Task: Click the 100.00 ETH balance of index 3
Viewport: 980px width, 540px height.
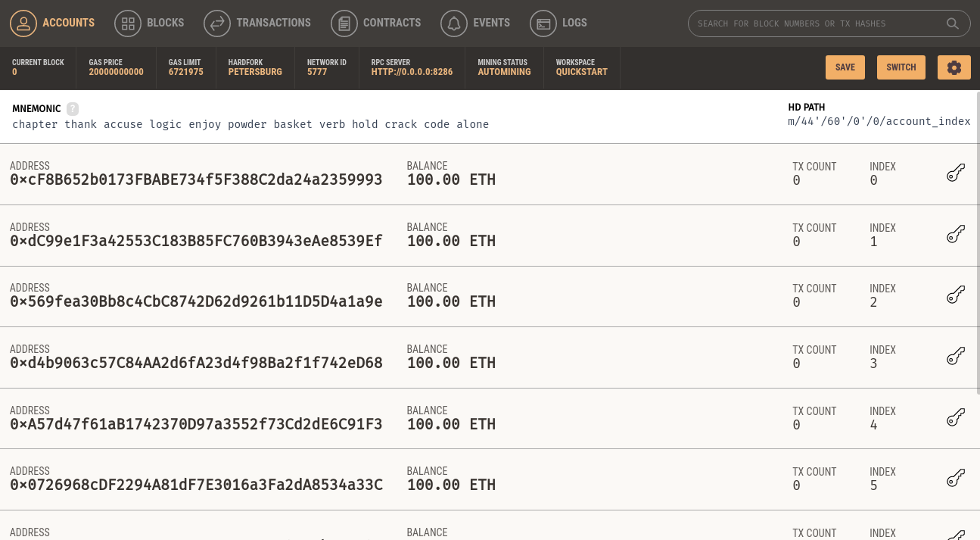Action: point(451,363)
